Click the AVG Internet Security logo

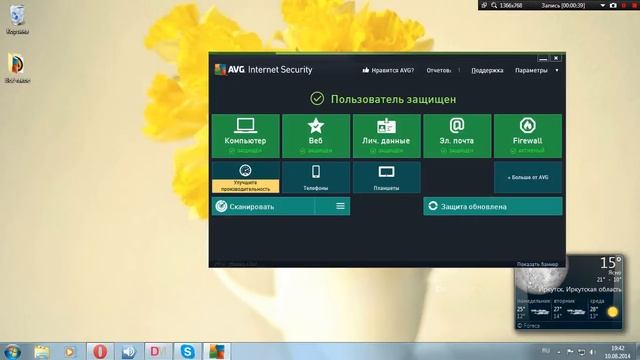coord(264,70)
